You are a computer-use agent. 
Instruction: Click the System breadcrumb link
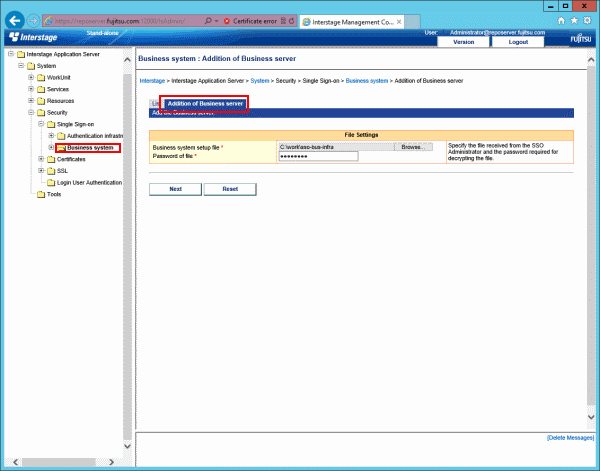(259, 81)
